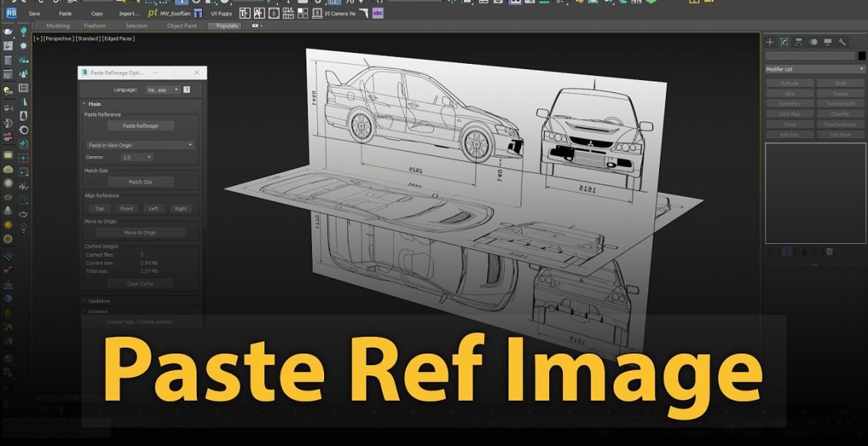Expand the Updates rollout
Image resolution: width=868 pixels, height=446 pixels.
(98, 301)
